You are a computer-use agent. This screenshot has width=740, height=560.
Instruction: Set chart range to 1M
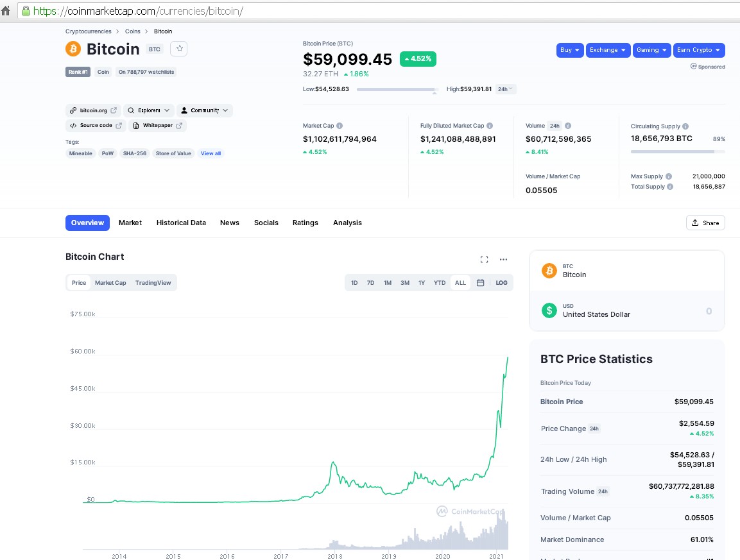388,283
